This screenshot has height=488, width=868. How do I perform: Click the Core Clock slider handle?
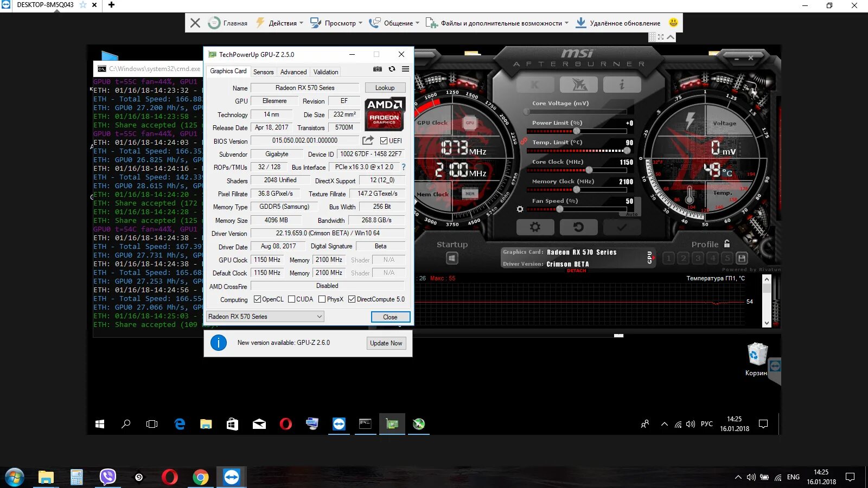(x=589, y=170)
